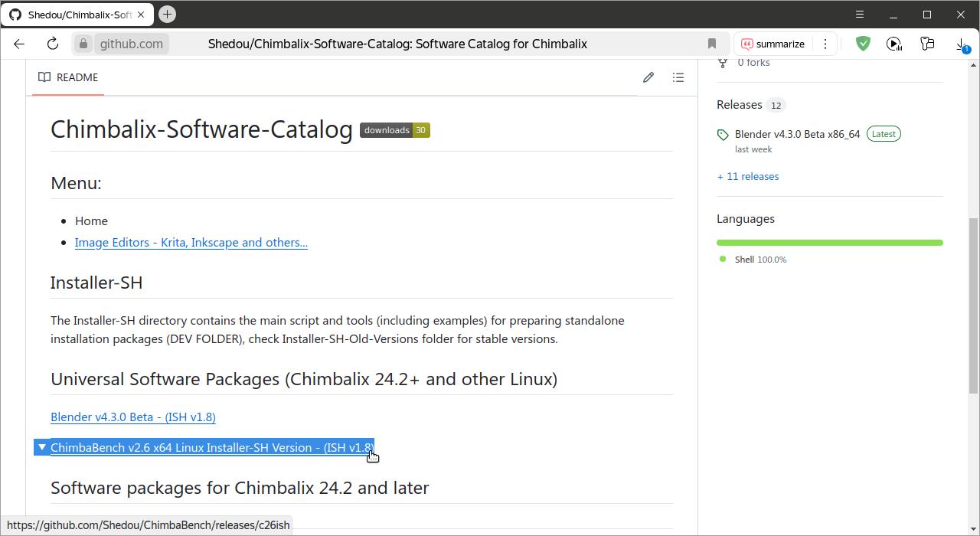
Task: Bookmark this page
Action: pyautogui.click(x=712, y=44)
